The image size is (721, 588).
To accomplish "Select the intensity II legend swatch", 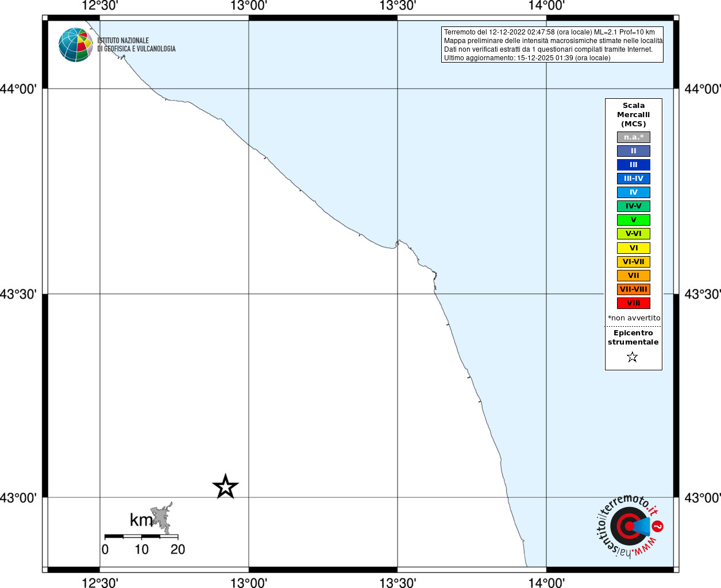I will coord(634,151).
